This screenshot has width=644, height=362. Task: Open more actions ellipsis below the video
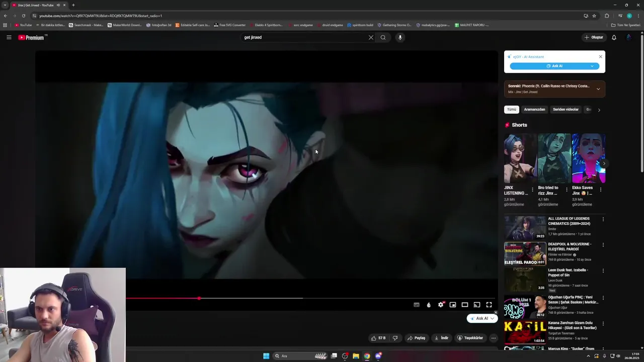click(x=494, y=338)
